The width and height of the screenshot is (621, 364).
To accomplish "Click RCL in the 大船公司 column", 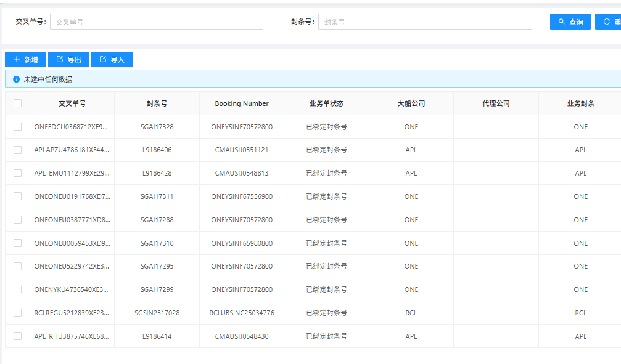I will coord(411,312).
